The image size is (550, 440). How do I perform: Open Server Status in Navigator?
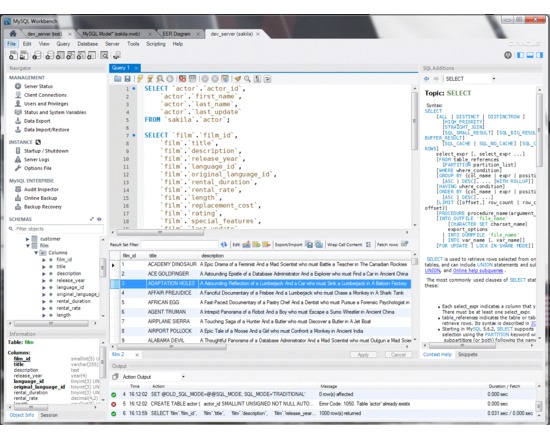tap(38, 86)
